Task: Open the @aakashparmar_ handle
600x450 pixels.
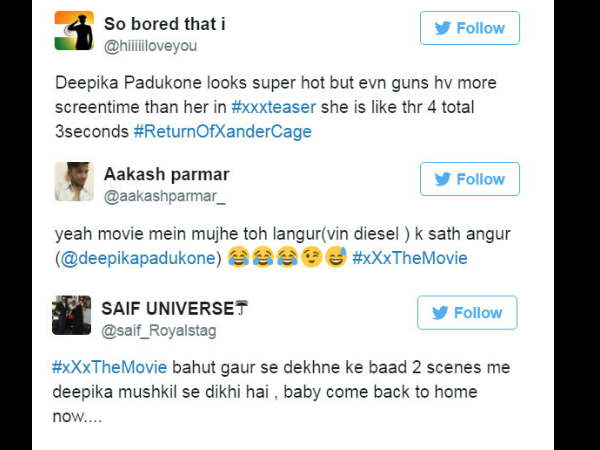Action: pos(165,196)
